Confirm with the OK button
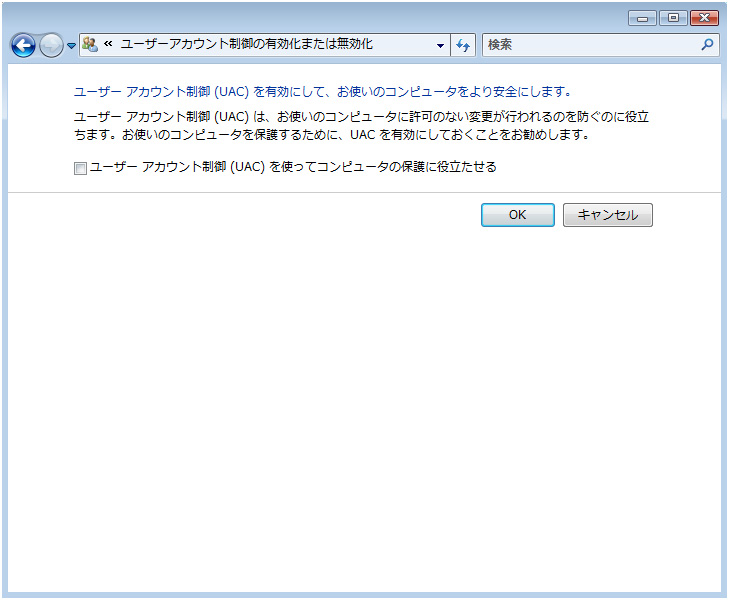Viewport: 729px width, 600px height. [x=517, y=215]
